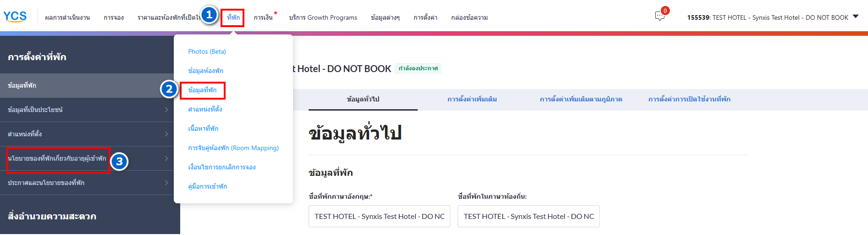Image resolution: width=868 pixels, height=235 pixels.
Task: Open the กล่องข้อความ menu
Action: (470, 17)
